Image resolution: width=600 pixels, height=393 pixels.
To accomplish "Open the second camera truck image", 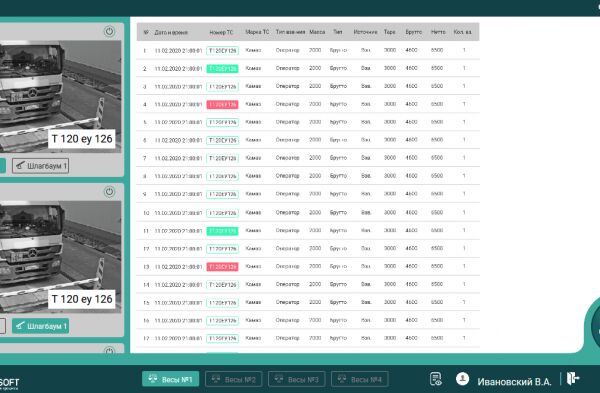I will point(60,257).
